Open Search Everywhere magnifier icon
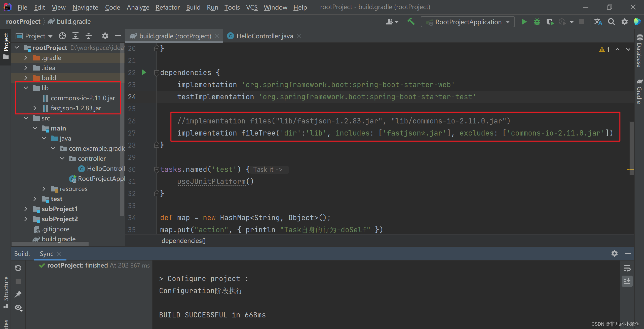This screenshot has height=329, width=644. [x=611, y=22]
